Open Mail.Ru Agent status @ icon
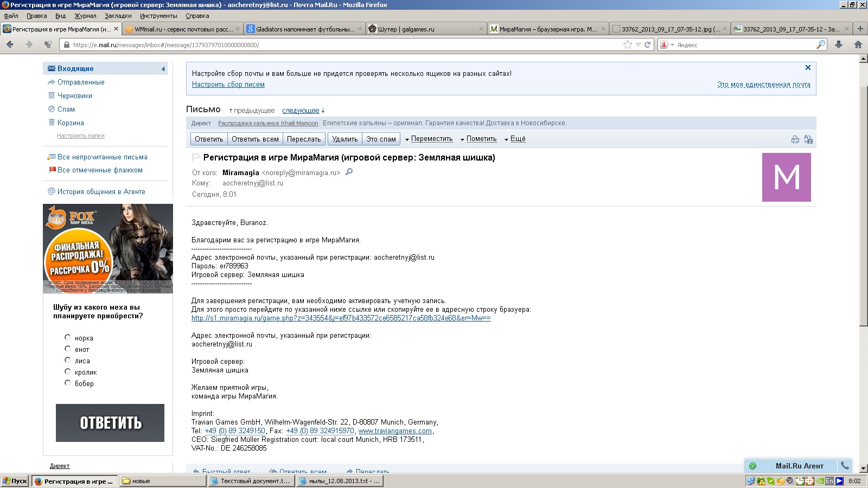Viewport: 868px width, 488px height. tap(752, 466)
